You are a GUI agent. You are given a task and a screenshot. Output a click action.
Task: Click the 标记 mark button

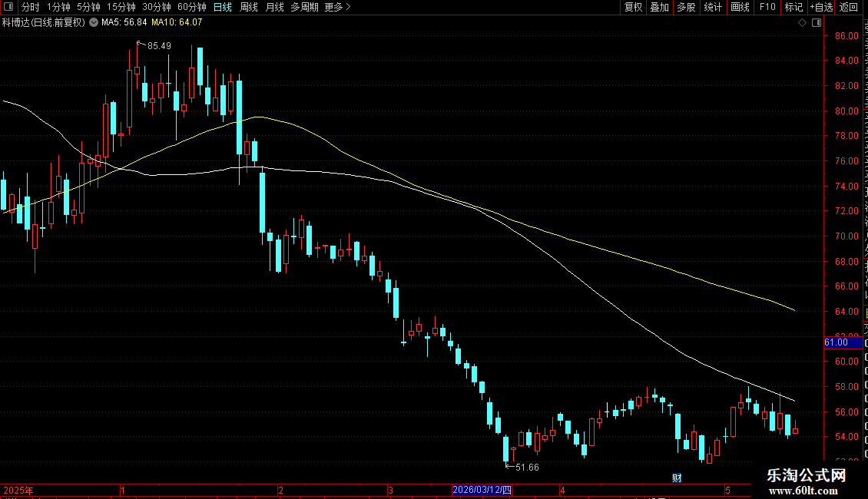tap(793, 7)
